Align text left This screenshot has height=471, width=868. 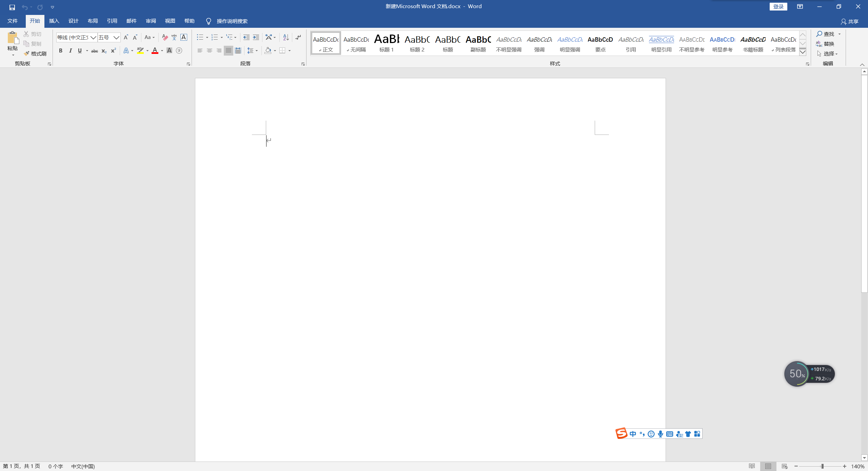pos(200,50)
